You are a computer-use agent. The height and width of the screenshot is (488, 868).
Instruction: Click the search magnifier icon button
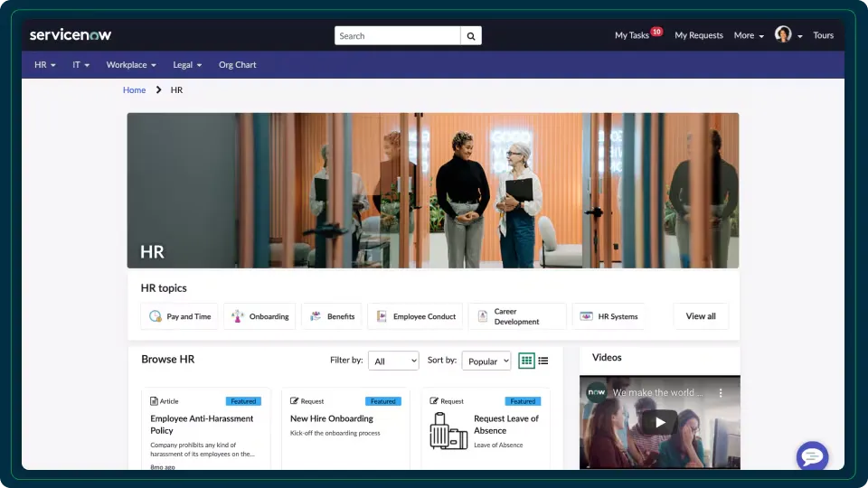point(471,36)
